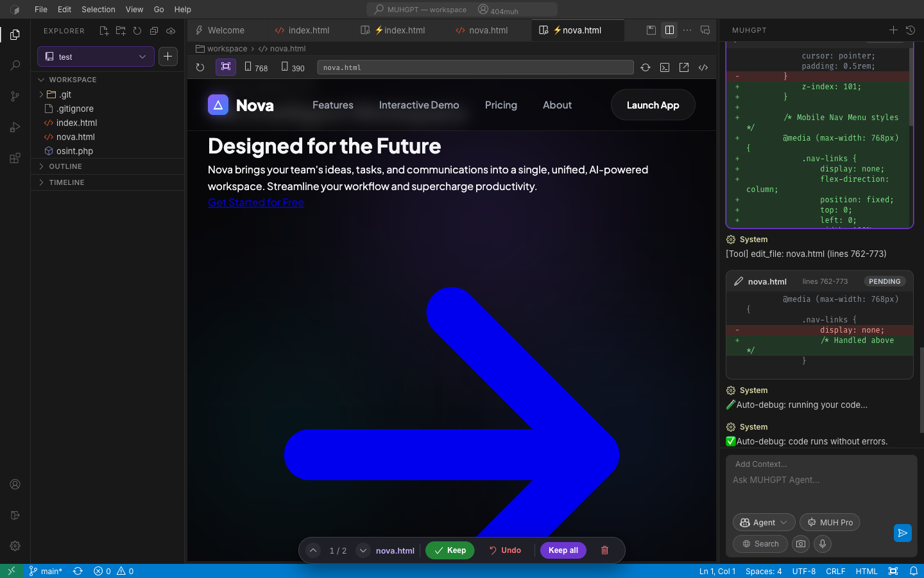Click the Launch App button in preview
This screenshot has height=578, width=924.
coord(653,105)
